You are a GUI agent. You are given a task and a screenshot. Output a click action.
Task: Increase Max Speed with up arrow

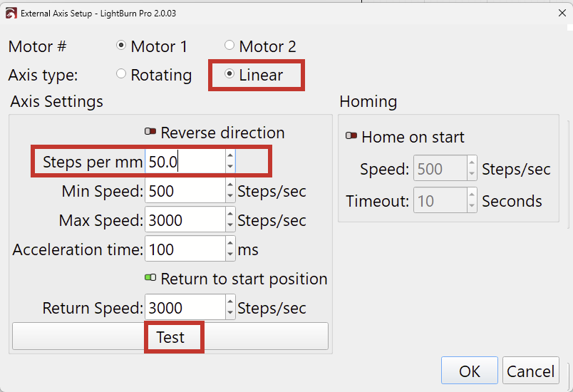pyautogui.click(x=230, y=215)
